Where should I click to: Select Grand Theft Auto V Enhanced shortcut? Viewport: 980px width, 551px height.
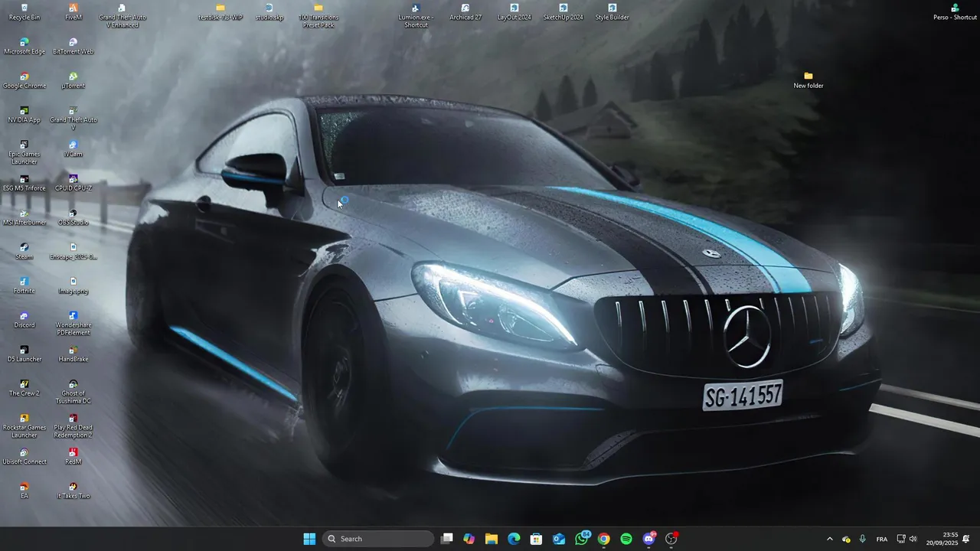pos(122,15)
